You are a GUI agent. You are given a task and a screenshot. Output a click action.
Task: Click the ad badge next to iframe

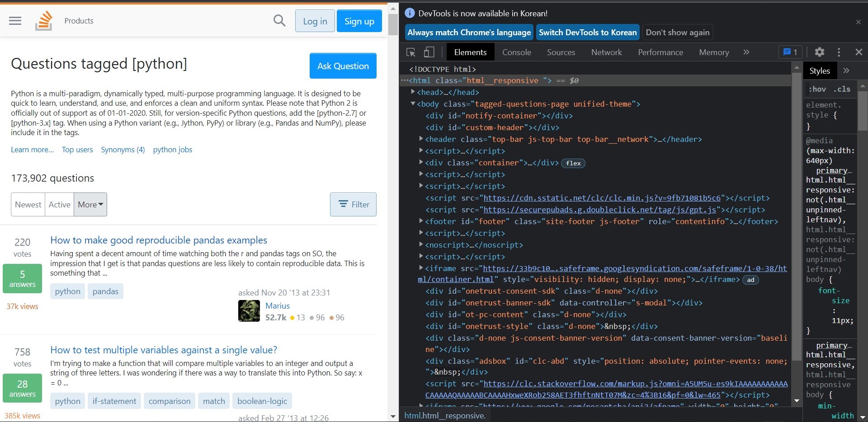[x=750, y=280]
